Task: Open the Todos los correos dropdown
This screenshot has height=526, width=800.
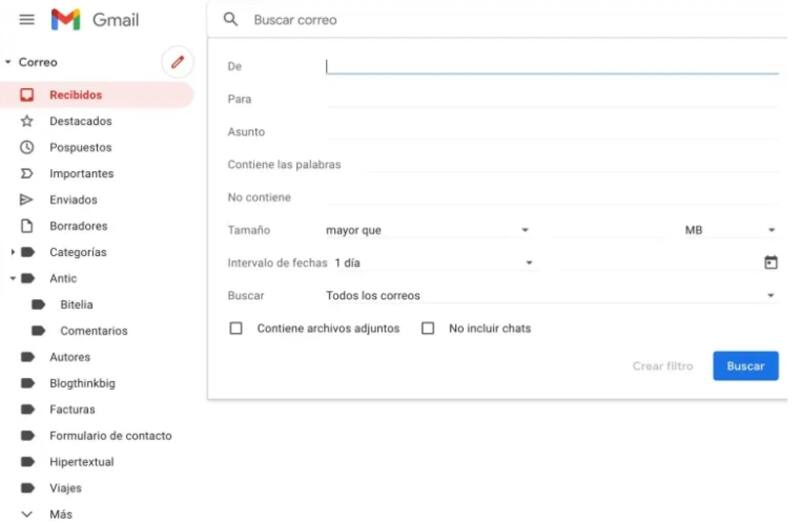Action: tap(550, 296)
